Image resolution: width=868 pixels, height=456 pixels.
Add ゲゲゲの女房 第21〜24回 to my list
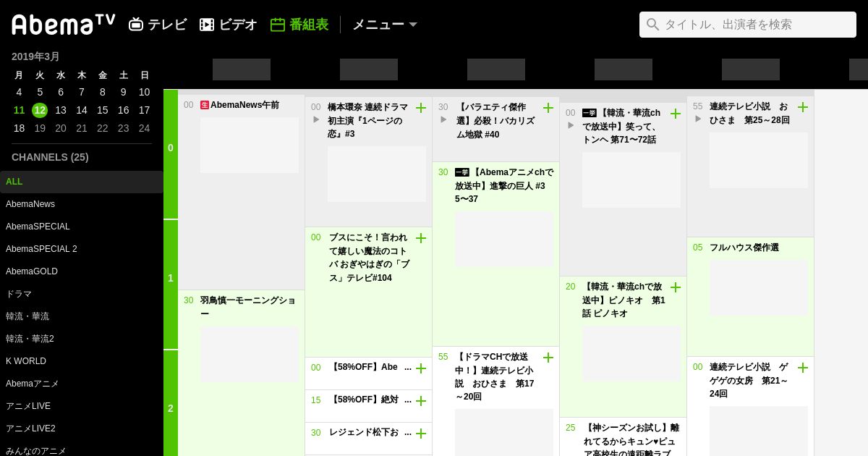(803, 368)
